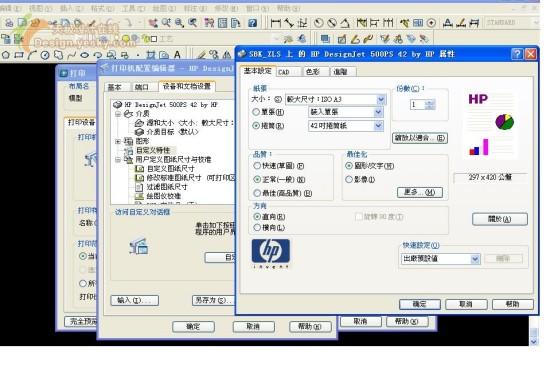Select the 捲筒(R) radio button
Screen dimensions: 550x385
click(256, 126)
